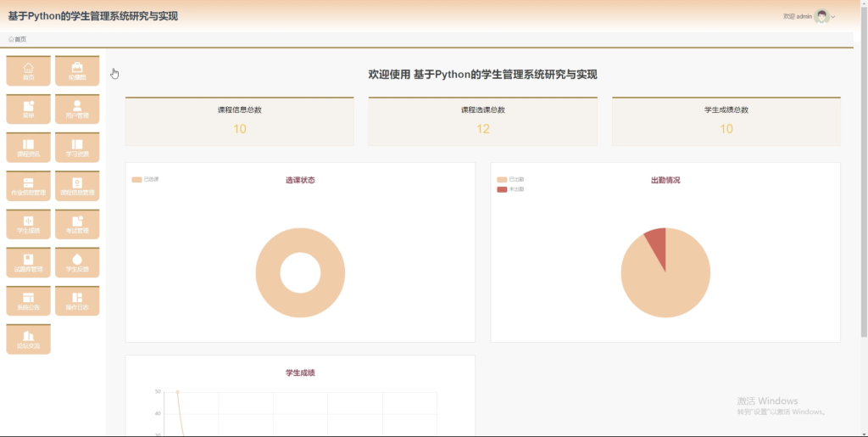This screenshot has height=437, width=868.
Task: Click the 学生成绩总数 stat card
Action: 726,121
